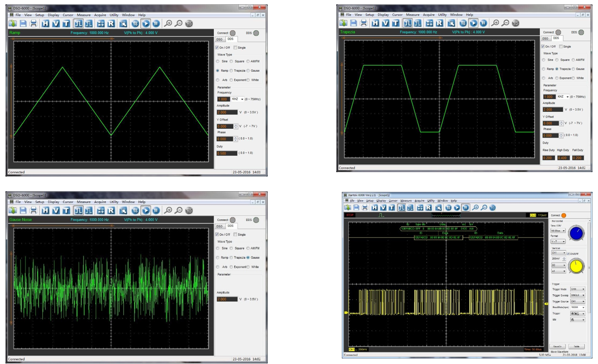Select the Sine radio button in the Ramp window

click(x=218, y=61)
